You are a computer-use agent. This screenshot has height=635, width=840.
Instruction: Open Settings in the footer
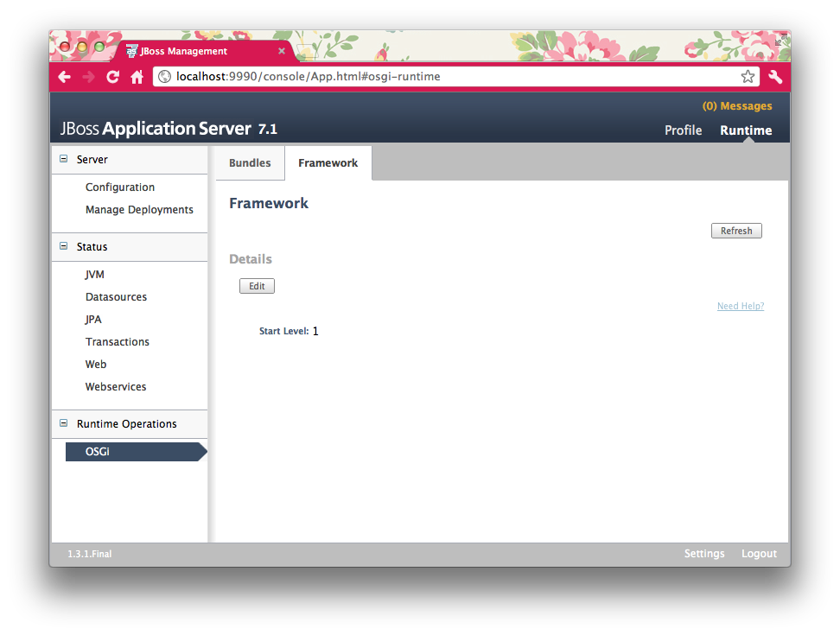[704, 554]
